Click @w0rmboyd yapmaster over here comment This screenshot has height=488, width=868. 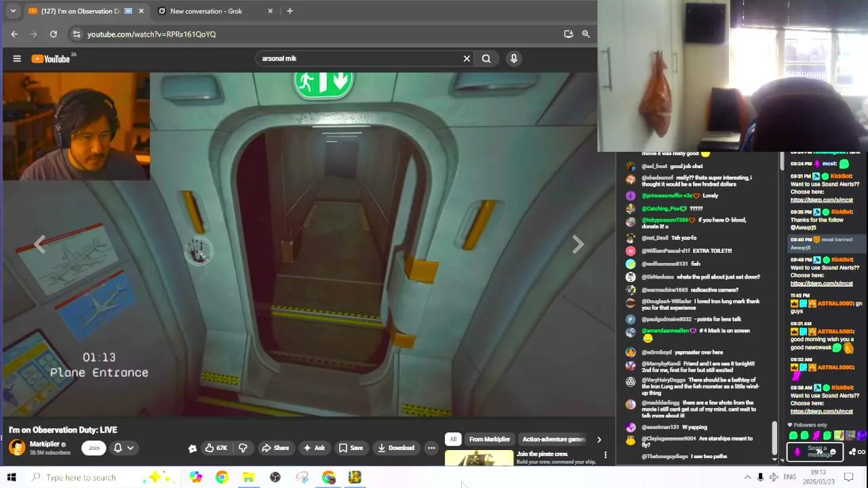682,352
